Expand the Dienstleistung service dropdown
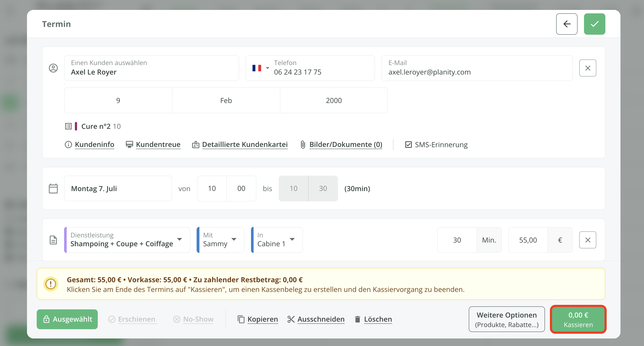644x346 pixels. click(x=179, y=239)
